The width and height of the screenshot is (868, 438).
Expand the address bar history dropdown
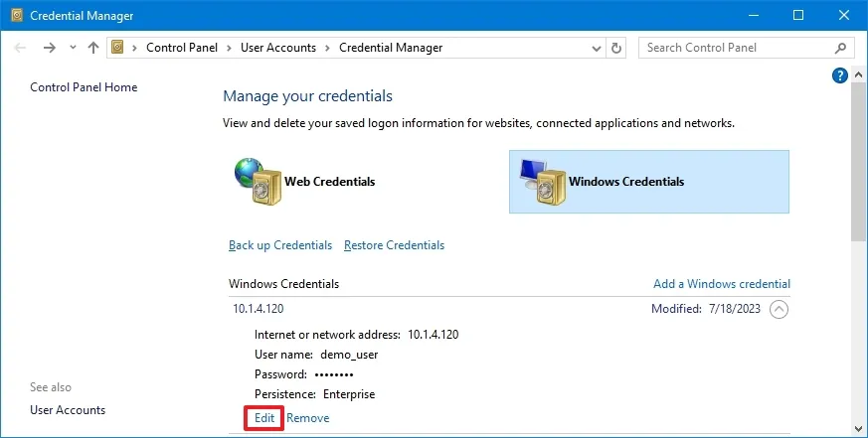point(597,48)
